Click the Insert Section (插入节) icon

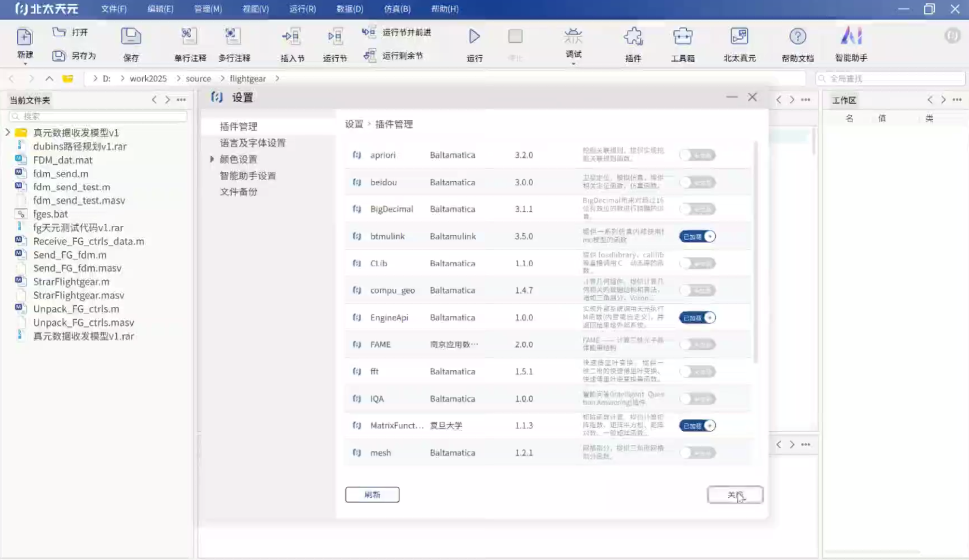[x=292, y=37]
